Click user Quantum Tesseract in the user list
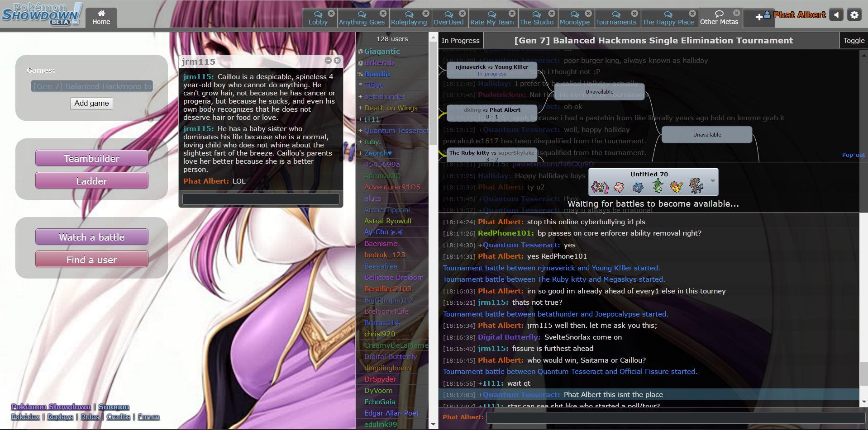 click(x=396, y=131)
